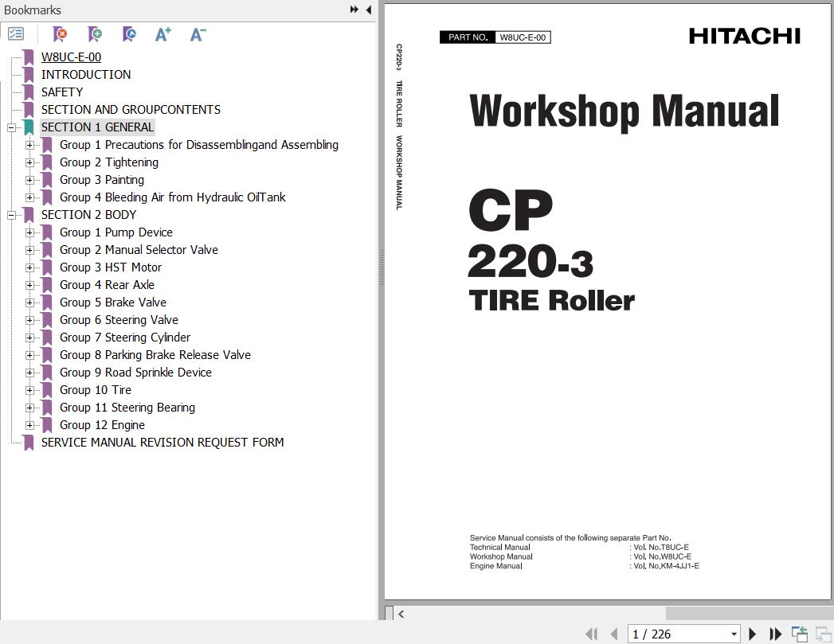Decrease bookmark text size with A-
Screen dimensions: 834x644
198,34
